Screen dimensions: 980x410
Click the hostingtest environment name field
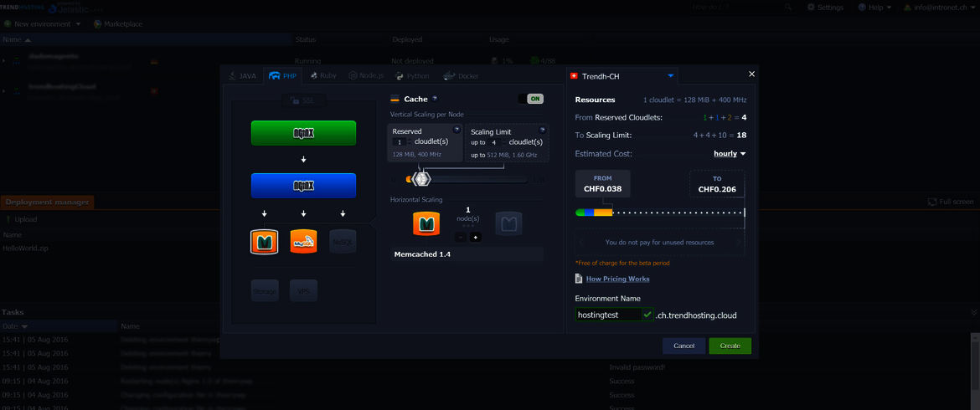(609, 315)
